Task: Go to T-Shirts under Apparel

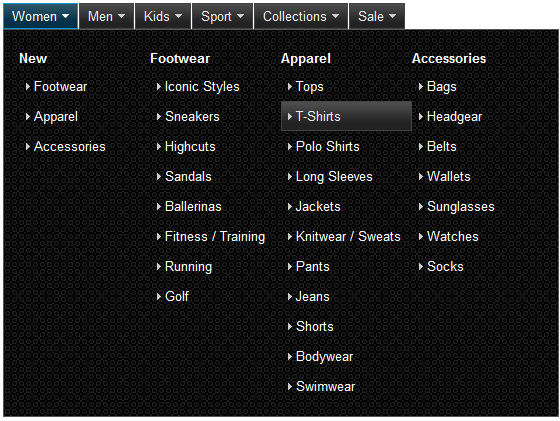Action: click(x=346, y=116)
